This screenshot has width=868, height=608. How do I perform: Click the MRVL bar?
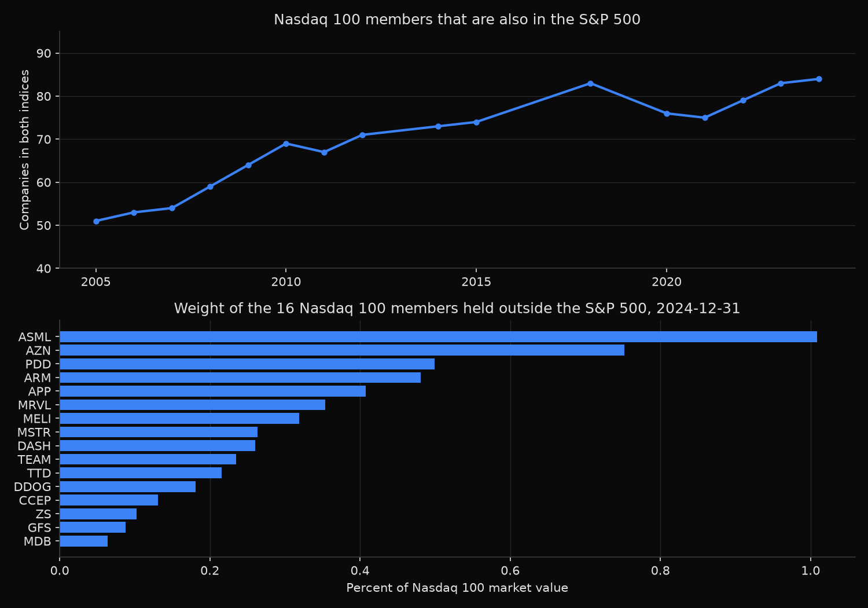click(x=192, y=405)
